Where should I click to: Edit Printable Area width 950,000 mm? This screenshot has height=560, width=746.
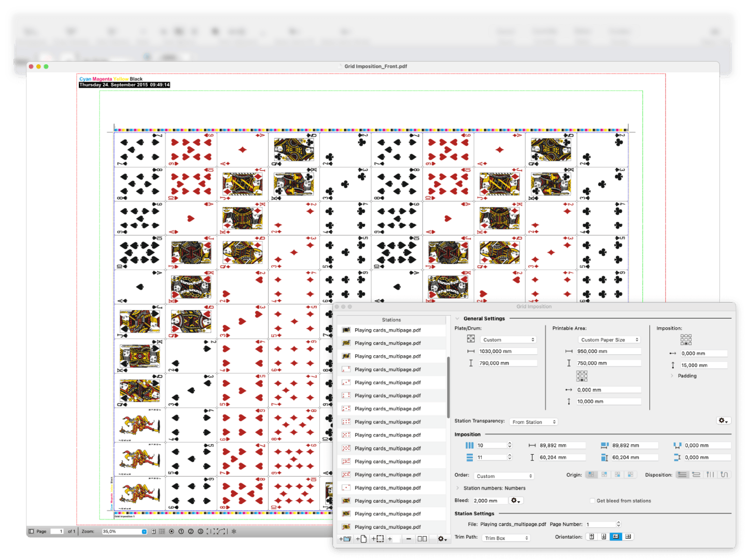click(608, 351)
